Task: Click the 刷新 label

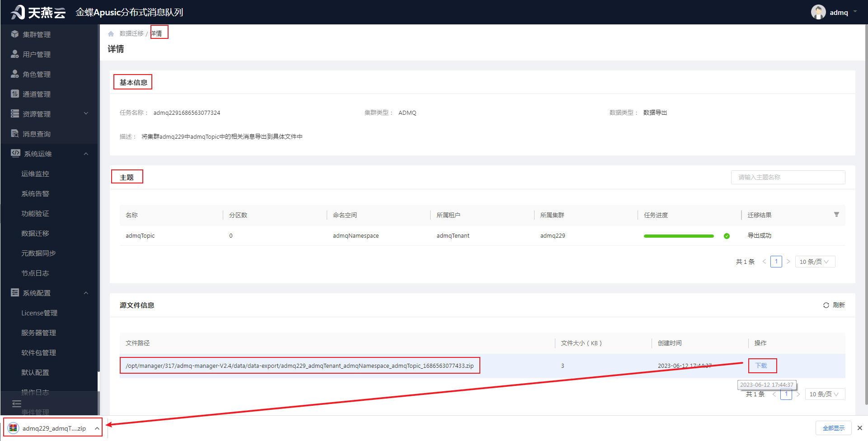Action: point(839,305)
